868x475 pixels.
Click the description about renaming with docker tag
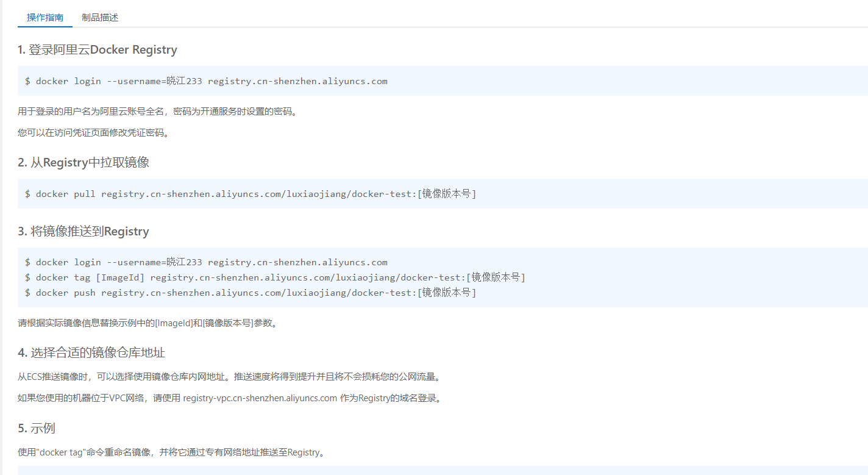tap(171, 452)
